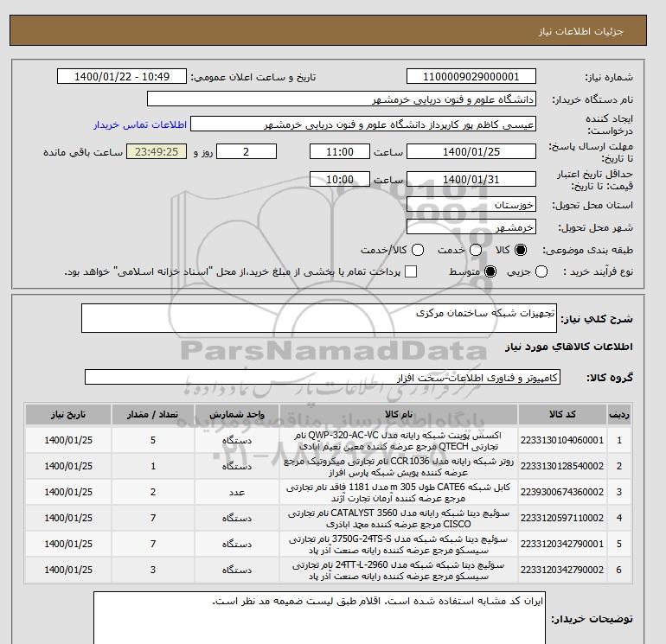
Task: Tick the Islamic treasury payment checkbox
Action: (x=411, y=271)
